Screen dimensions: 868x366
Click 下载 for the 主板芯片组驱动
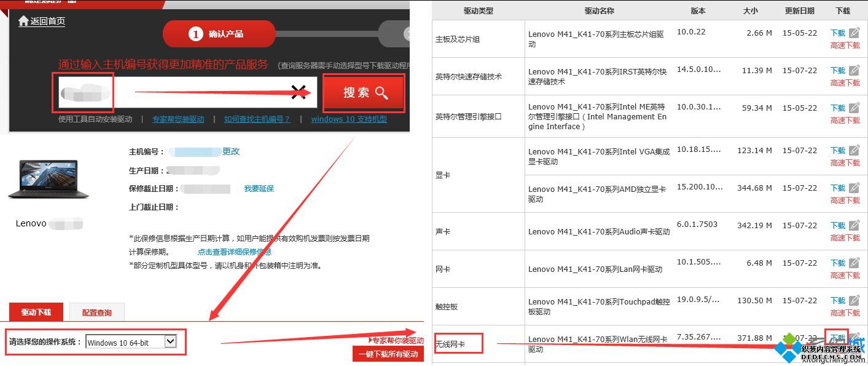click(x=838, y=33)
